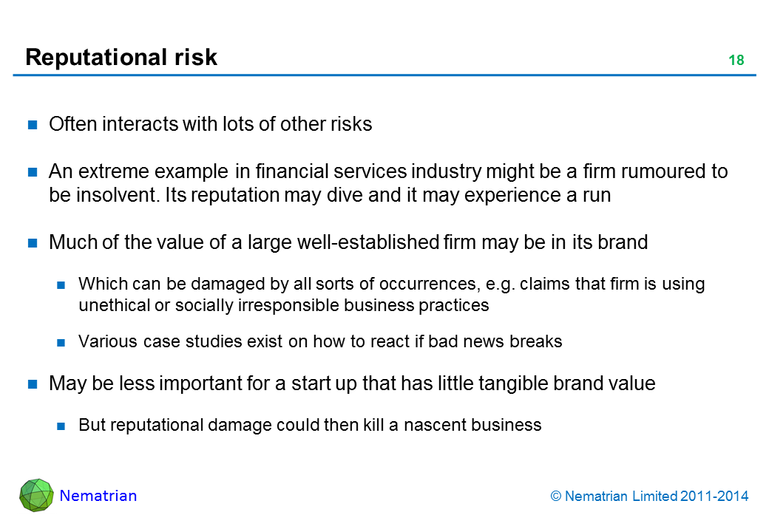Click the Nematrian polyhedron logo
The width and height of the screenshot is (769, 532).
(x=36, y=495)
